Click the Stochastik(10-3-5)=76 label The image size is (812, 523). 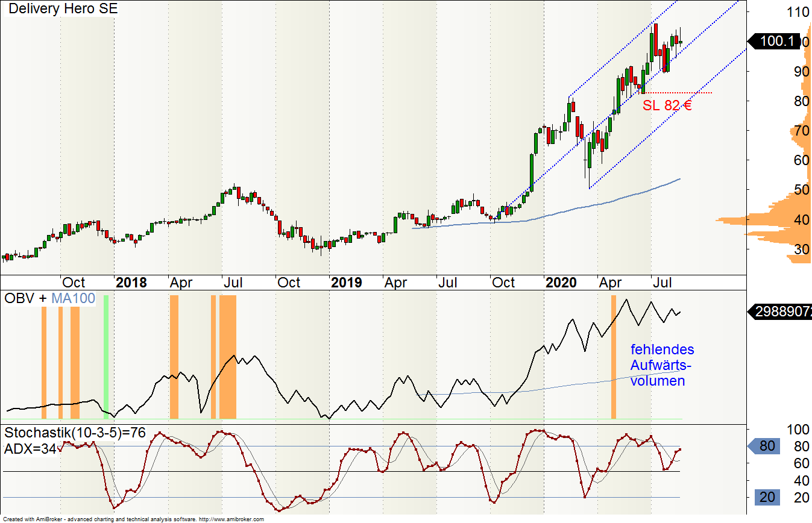pyautogui.click(x=75, y=433)
